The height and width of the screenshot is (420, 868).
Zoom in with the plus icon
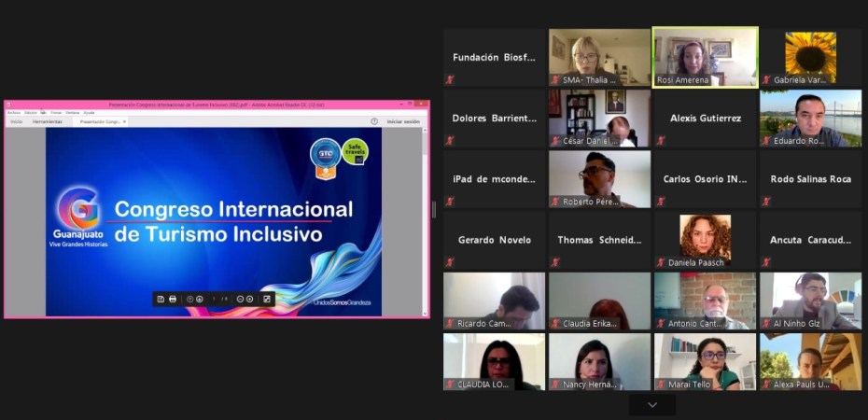pyautogui.click(x=250, y=299)
